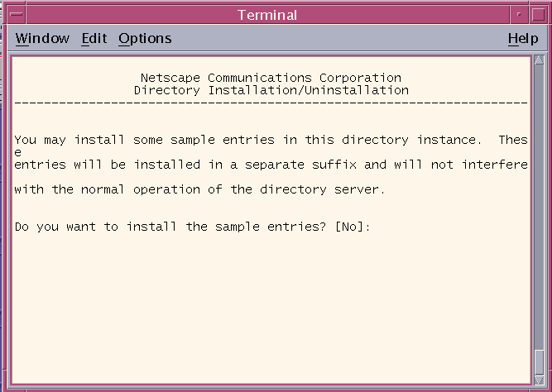Click the 'with the normal operation' text line
The width and height of the screenshot is (552, 392).
click(199, 189)
